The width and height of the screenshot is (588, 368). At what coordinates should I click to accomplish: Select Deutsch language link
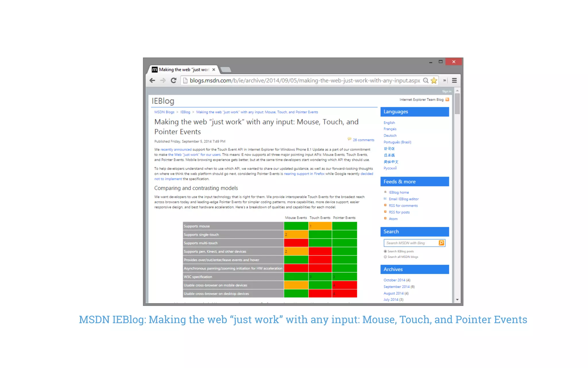[x=390, y=136]
